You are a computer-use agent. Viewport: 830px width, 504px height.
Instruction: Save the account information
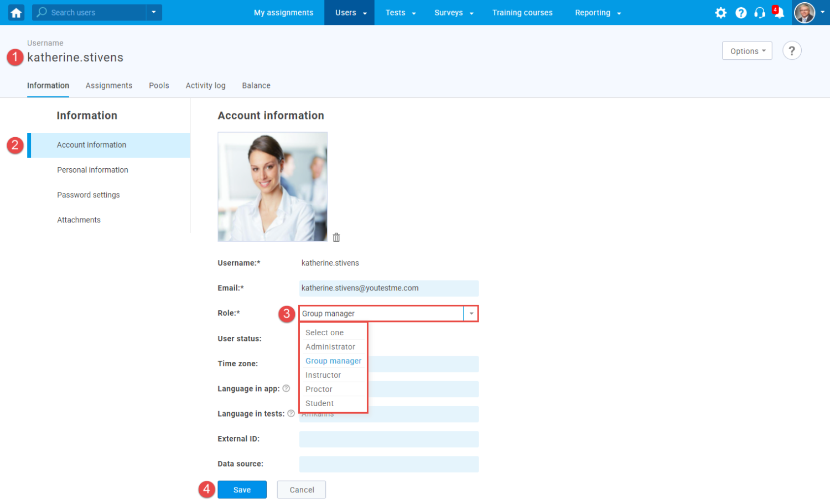242,490
